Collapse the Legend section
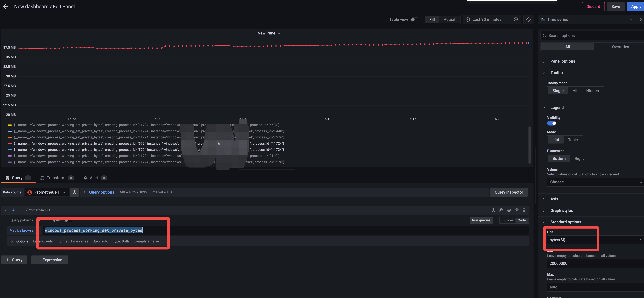The width and height of the screenshot is (644, 298). (557, 108)
